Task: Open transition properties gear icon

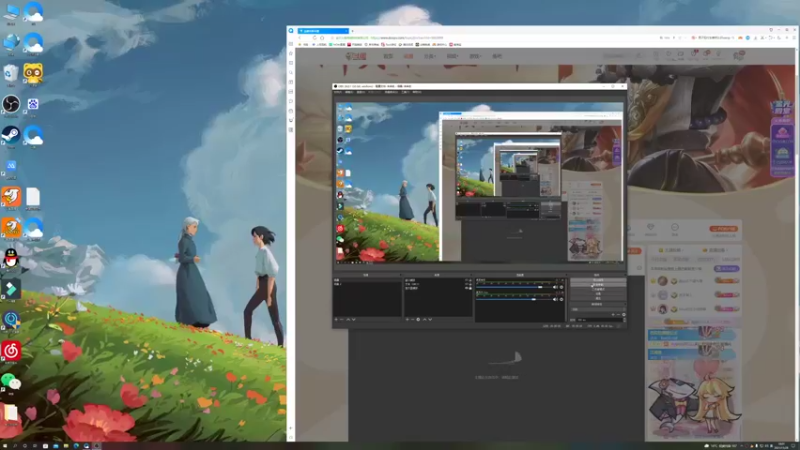Action: point(624,314)
